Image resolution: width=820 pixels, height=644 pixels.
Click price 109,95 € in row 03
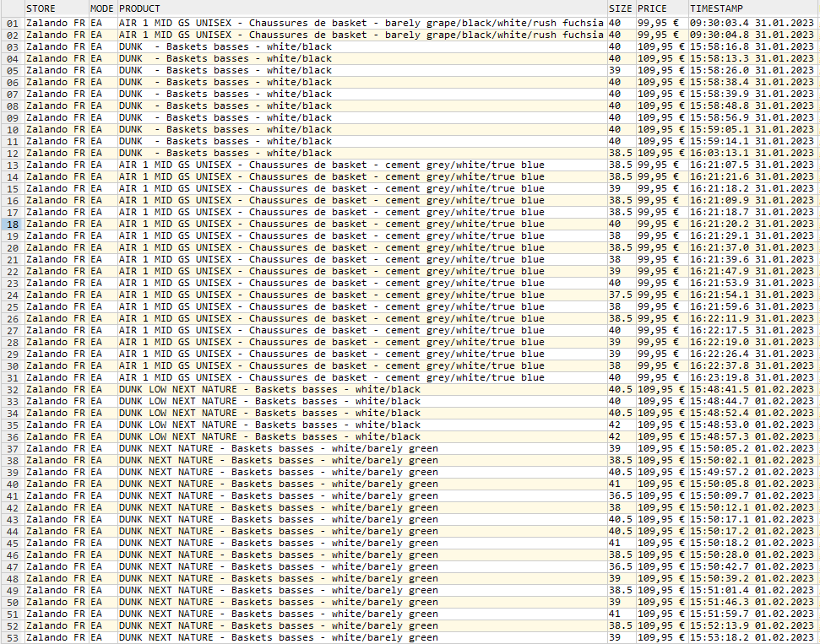click(661, 46)
